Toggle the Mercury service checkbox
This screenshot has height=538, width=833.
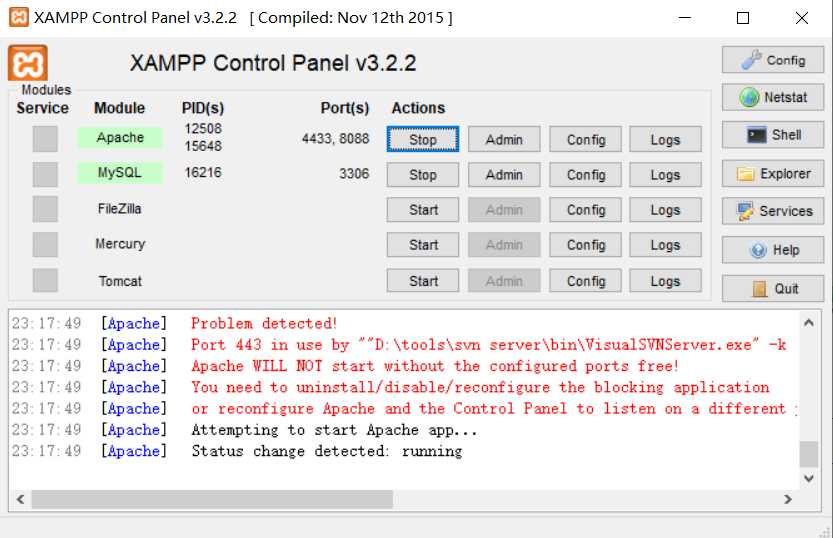click(x=45, y=245)
